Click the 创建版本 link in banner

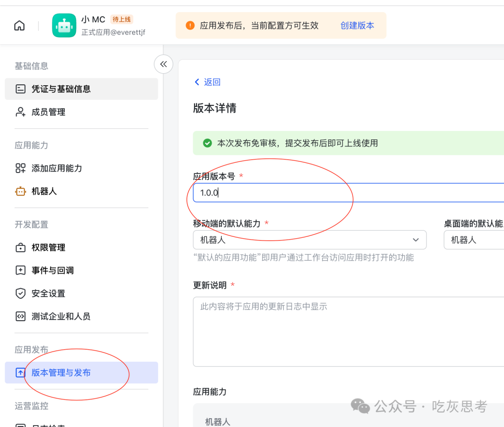click(357, 25)
